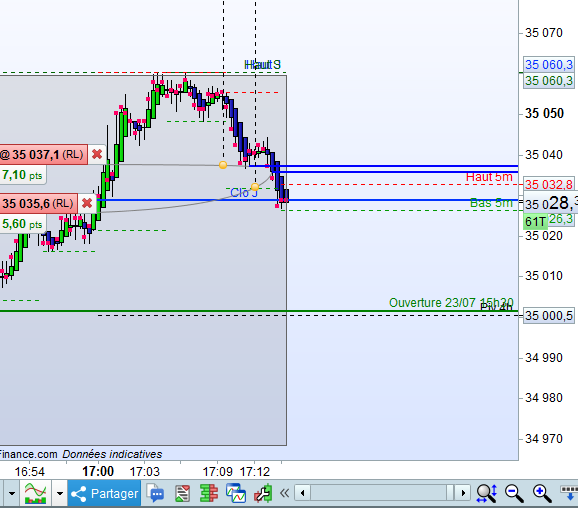This screenshot has width=578, height=508.
Task: Click the 35 000,5 price tag
Action: [549, 316]
